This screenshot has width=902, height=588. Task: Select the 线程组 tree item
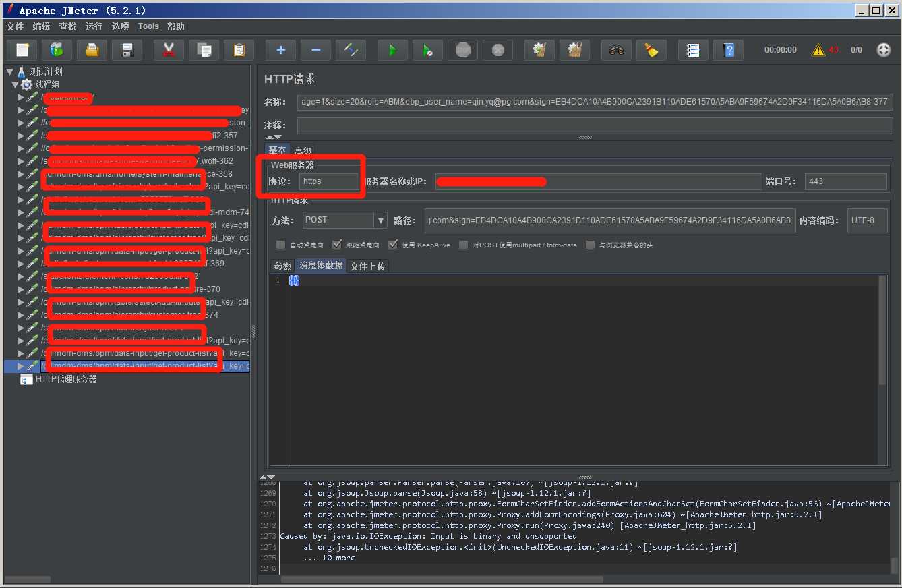tap(47, 84)
